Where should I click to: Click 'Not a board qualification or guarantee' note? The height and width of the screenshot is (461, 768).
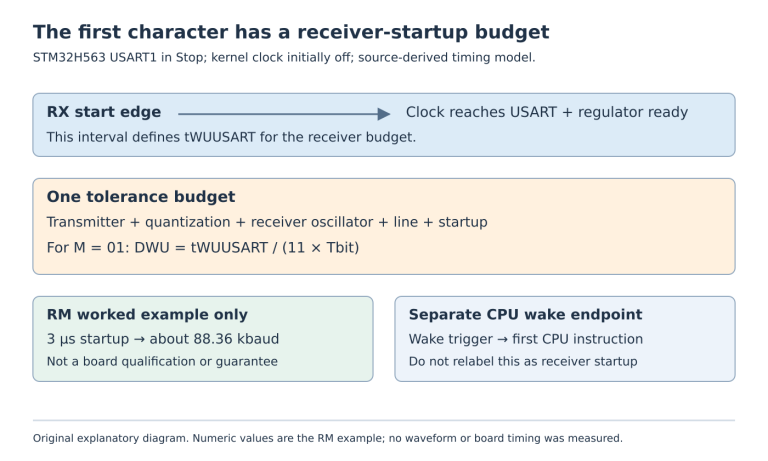click(x=162, y=362)
